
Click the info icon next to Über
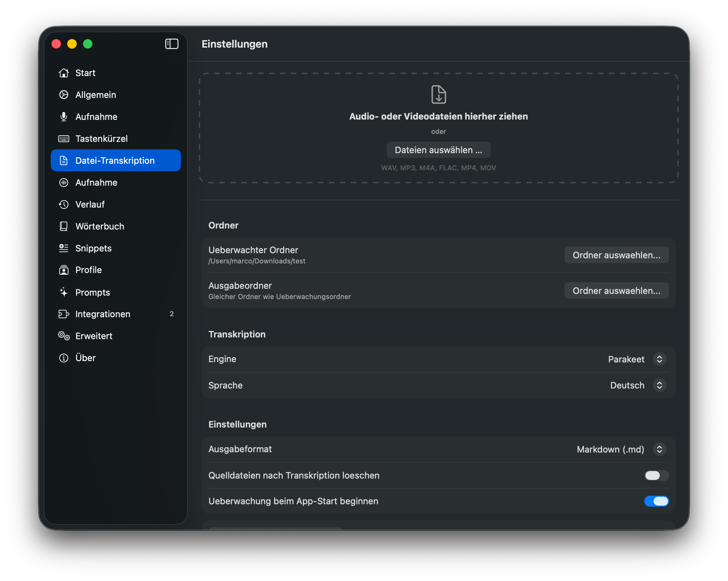64,358
